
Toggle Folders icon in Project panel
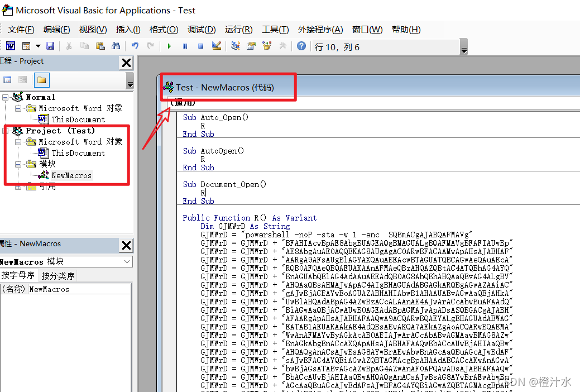41,80
